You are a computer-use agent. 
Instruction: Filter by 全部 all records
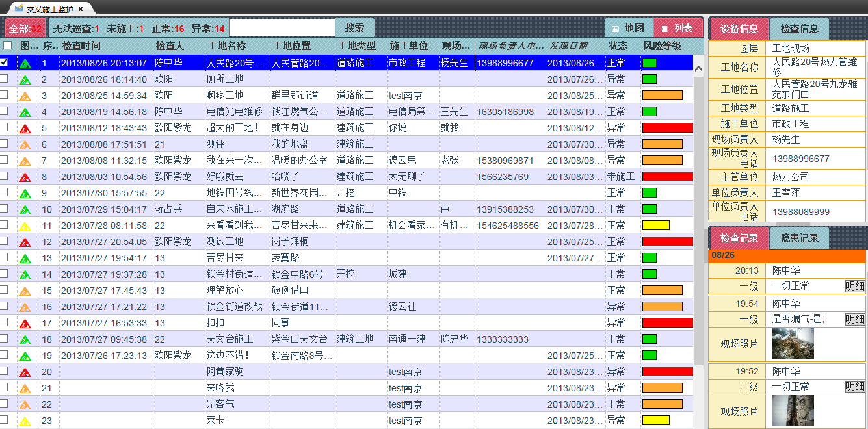[x=25, y=29]
